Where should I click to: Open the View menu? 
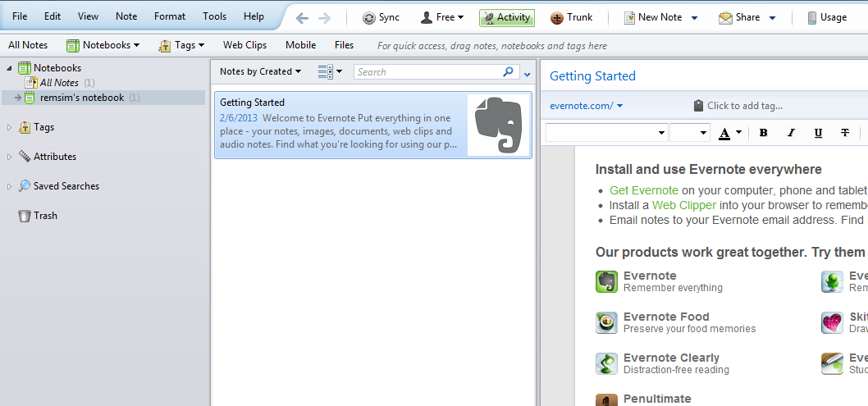pyautogui.click(x=88, y=16)
